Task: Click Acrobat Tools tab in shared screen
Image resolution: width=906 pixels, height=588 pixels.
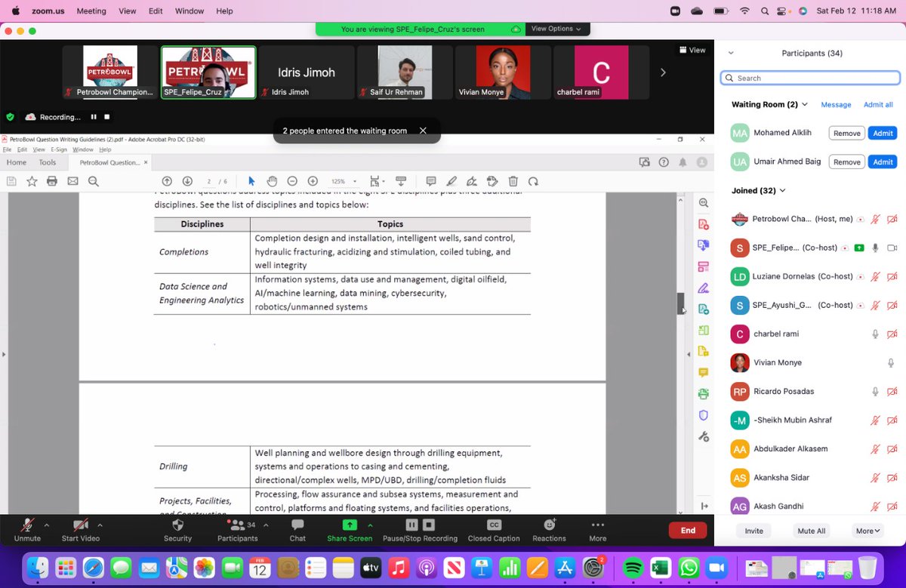Action: 48,162
